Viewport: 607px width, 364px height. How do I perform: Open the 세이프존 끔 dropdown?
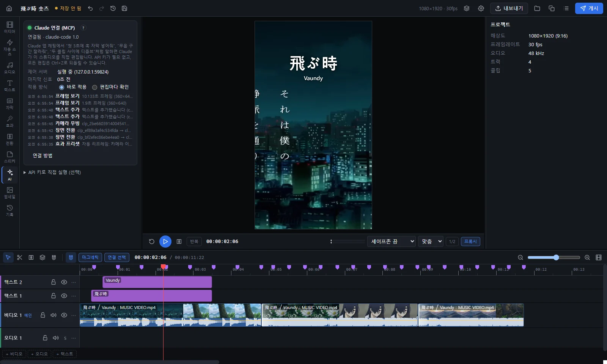click(392, 242)
